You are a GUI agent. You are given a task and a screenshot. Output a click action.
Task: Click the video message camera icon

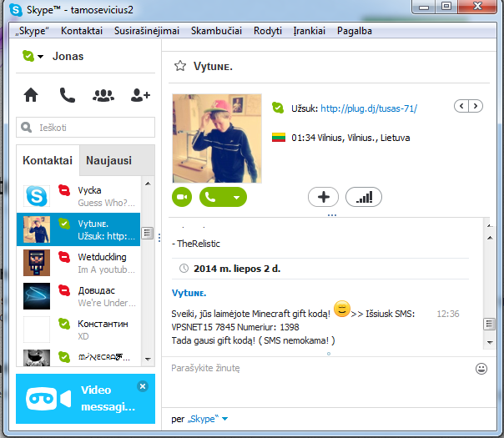48,399
